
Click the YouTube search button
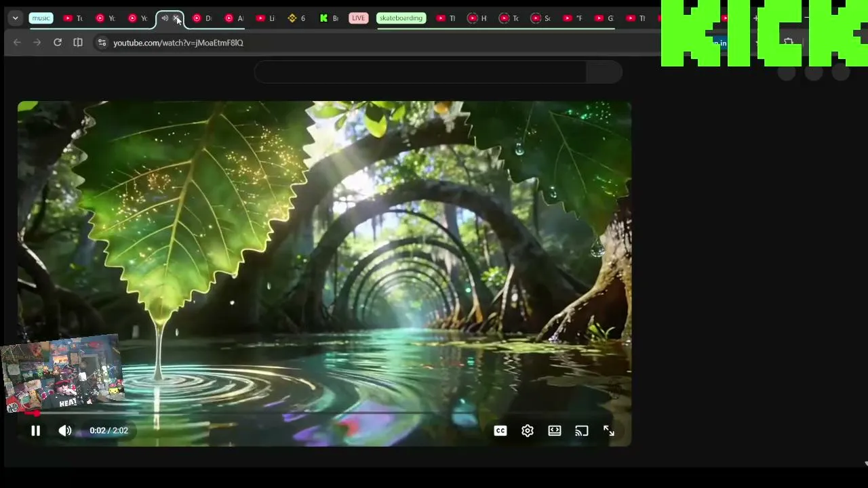(x=604, y=72)
